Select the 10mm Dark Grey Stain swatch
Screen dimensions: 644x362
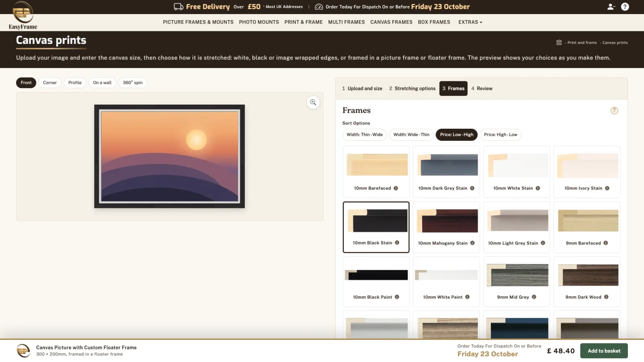point(446,172)
